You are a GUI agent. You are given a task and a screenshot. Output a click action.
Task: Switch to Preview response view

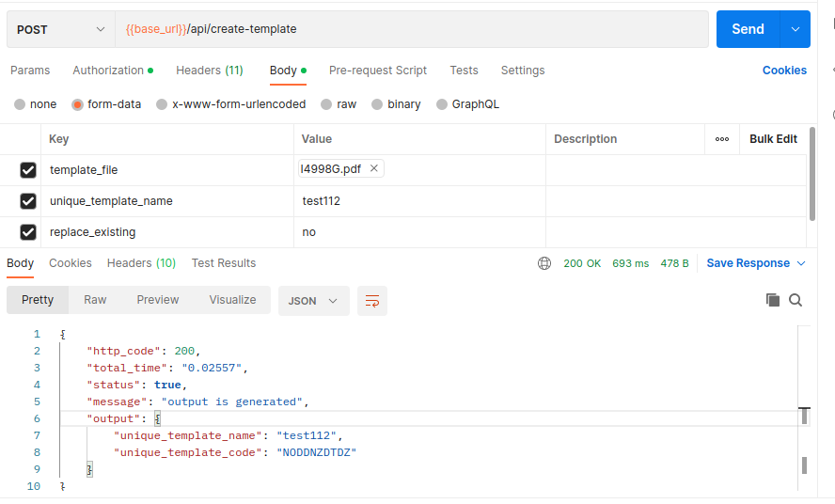point(158,300)
